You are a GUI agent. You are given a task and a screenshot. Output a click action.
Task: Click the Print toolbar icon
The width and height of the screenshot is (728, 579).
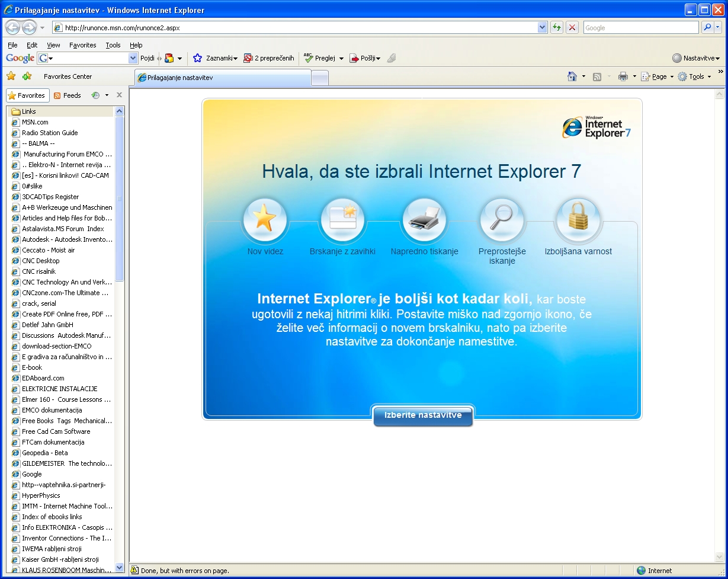[623, 76]
